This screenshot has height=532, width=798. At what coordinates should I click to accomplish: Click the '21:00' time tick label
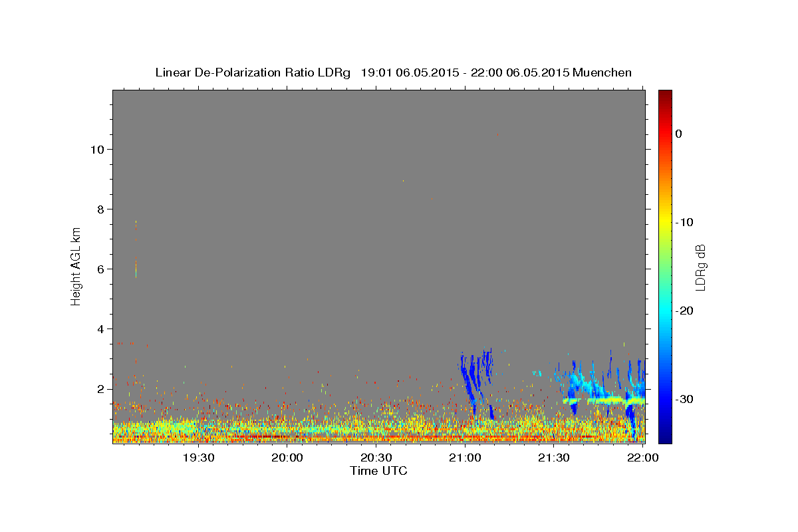coord(465,458)
